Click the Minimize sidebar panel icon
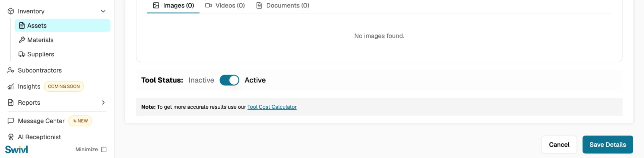Image resolution: width=644 pixels, height=158 pixels. tap(104, 150)
